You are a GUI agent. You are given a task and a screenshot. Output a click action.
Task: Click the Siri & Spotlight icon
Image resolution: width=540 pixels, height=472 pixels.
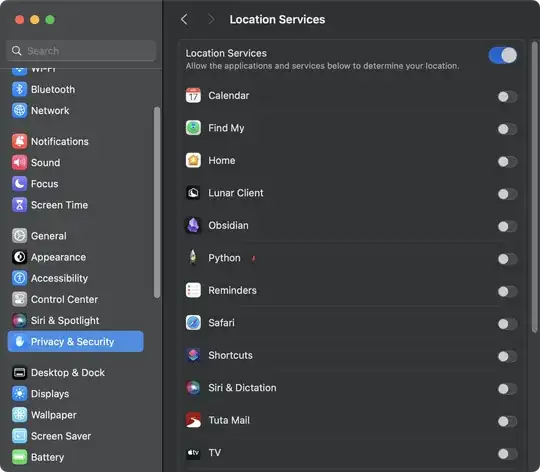click(19, 321)
